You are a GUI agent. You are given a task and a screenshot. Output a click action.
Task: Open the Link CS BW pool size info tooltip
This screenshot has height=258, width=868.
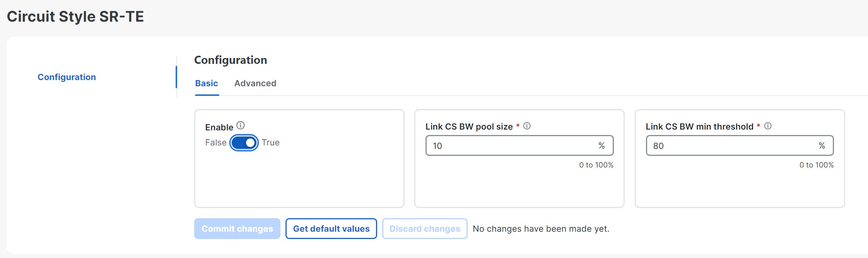coord(527,126)
